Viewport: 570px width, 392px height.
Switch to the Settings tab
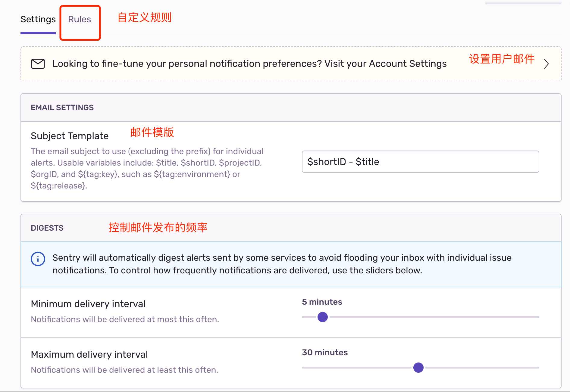[38, 19]
